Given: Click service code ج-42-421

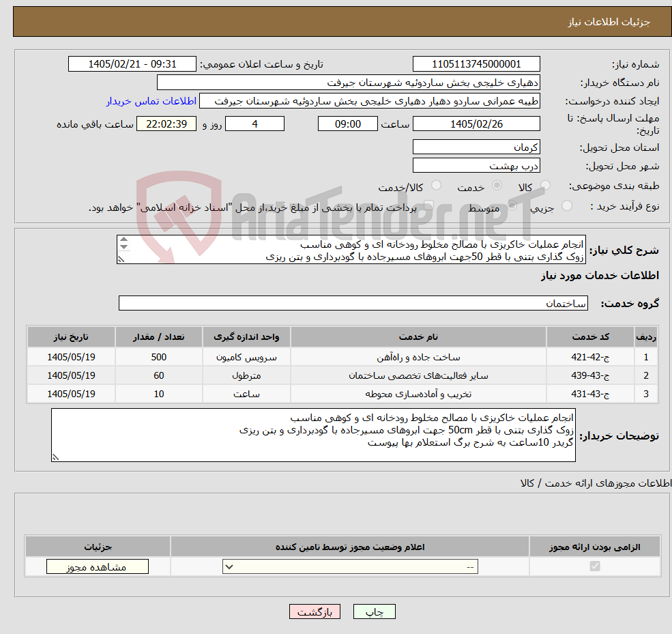Looking at the screenshot, I should coord(590,357).
